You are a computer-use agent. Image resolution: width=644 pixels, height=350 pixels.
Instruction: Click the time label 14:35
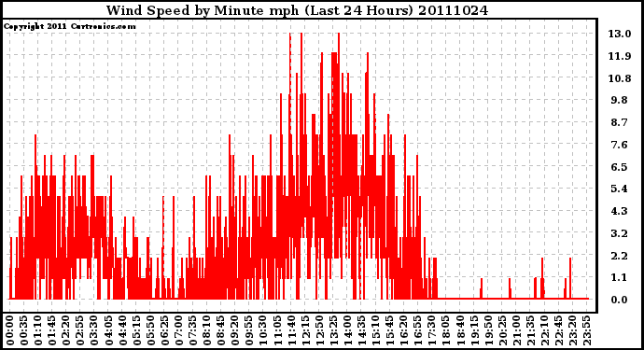coord(361,331)
